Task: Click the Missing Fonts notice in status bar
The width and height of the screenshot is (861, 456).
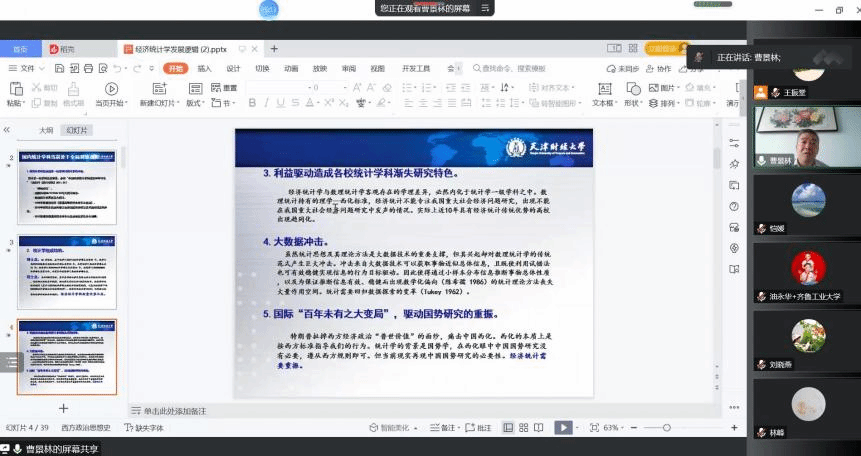Action: coord(143,428)
